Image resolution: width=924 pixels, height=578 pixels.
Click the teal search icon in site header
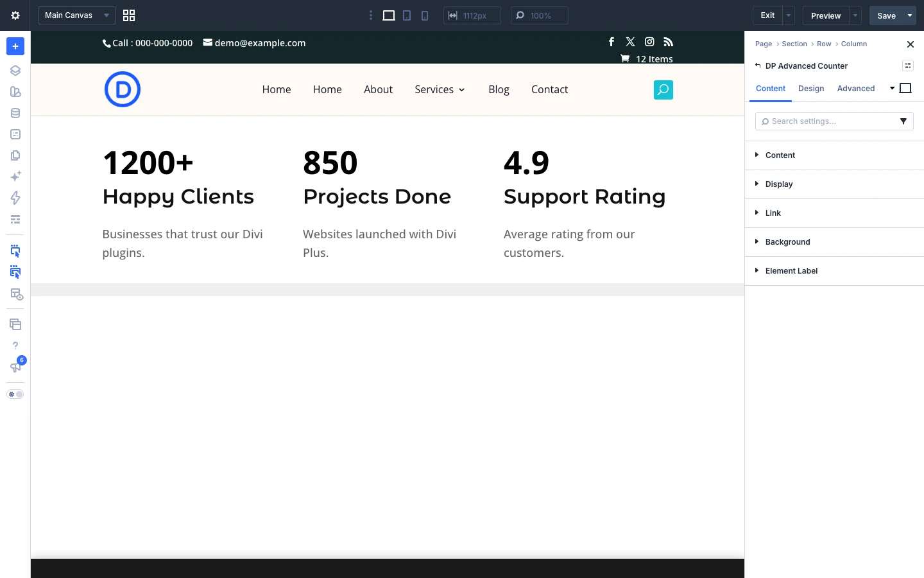[663, 90]
